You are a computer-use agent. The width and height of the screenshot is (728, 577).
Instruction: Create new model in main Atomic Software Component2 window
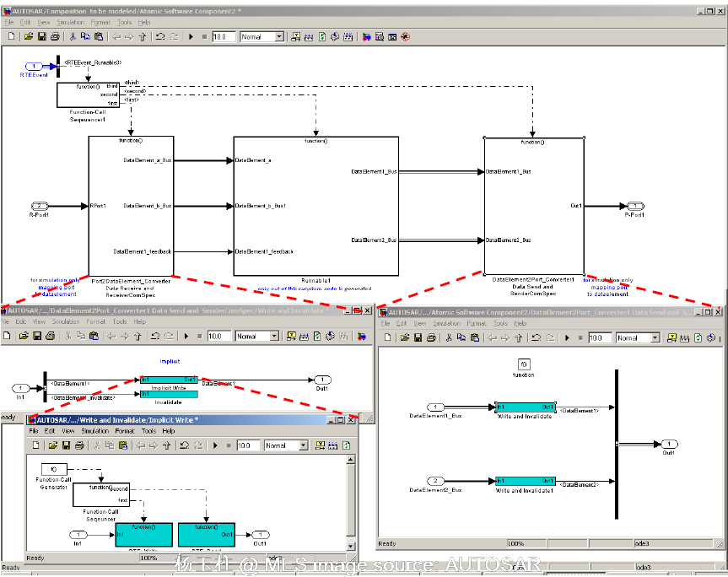coord(12,36)
